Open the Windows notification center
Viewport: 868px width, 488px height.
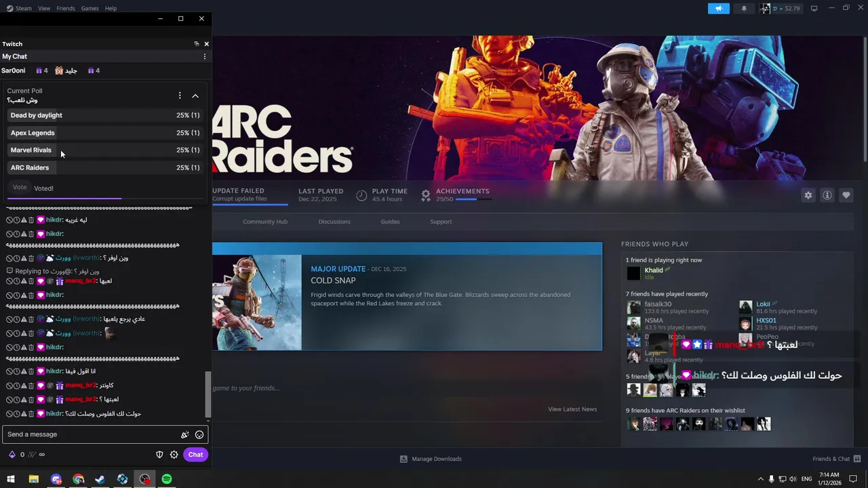[x=853, y=479]
